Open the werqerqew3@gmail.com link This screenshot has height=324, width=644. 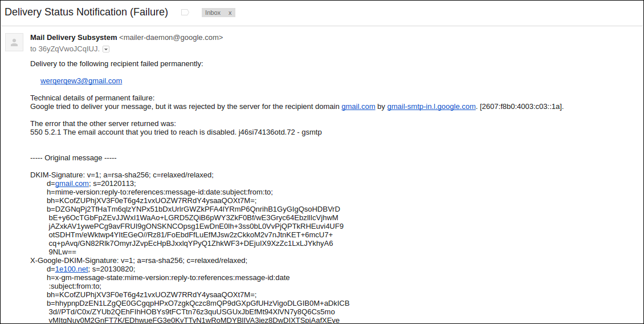(x=81, y=81)
